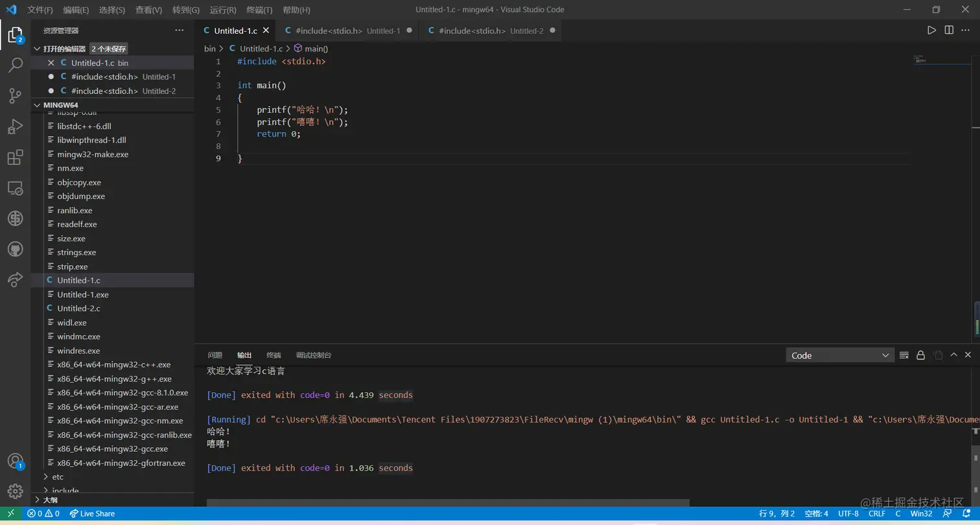This screenshot has width=980, height=525.
Task: Open the Source Control view
Action: tap(15, 96)
